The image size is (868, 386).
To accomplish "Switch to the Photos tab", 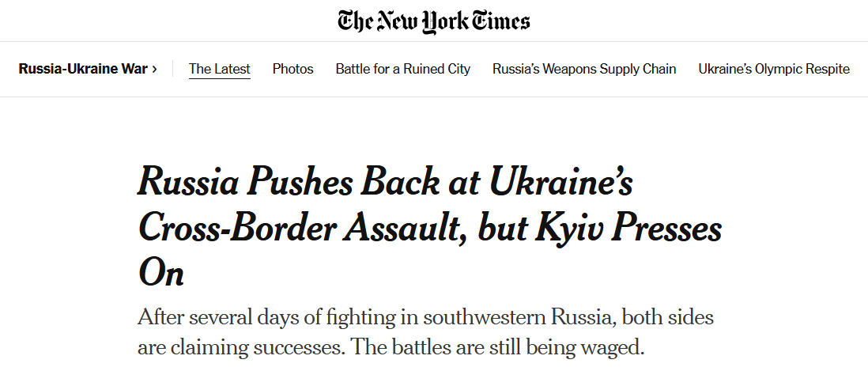I will coord(292,69).
